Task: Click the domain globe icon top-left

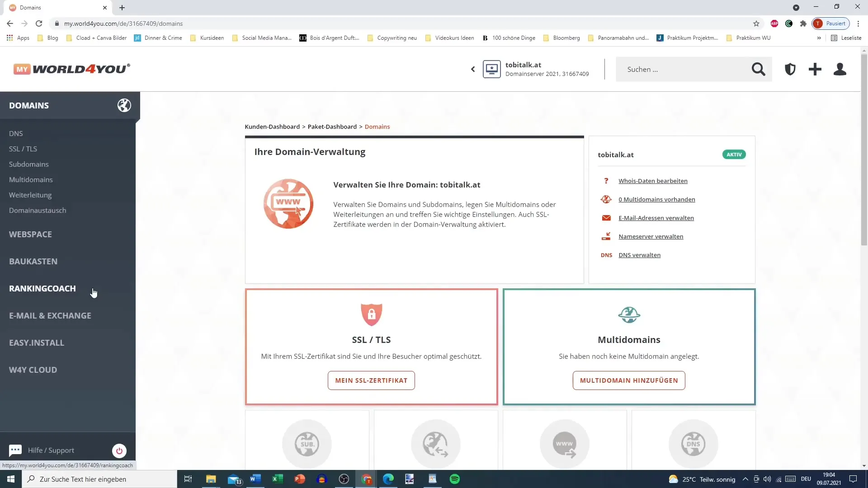Action: coord(123,105)
